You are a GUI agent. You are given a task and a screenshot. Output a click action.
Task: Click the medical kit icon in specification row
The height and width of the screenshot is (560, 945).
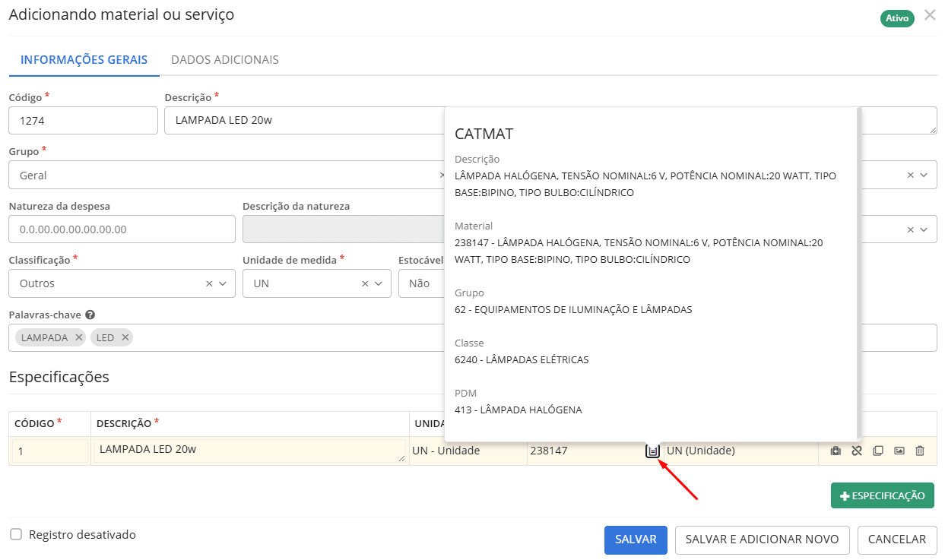click(x=836, y=451)
